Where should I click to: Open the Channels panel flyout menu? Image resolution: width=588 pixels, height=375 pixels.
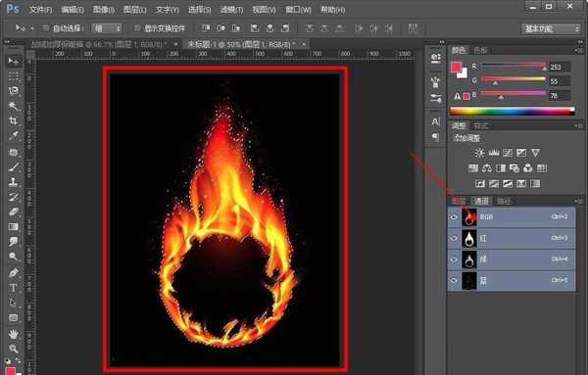tap(578, 201)
